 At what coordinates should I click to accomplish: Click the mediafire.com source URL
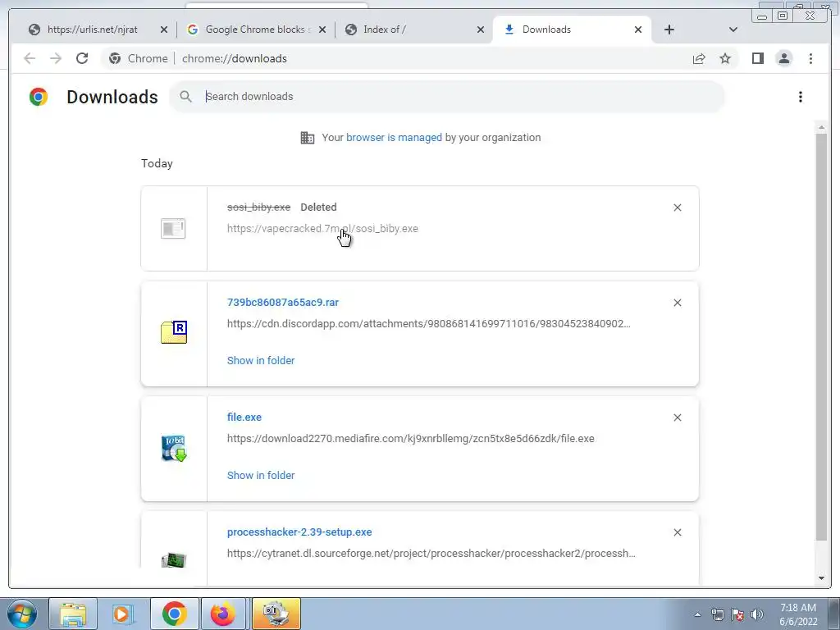[x=410, y=439]
